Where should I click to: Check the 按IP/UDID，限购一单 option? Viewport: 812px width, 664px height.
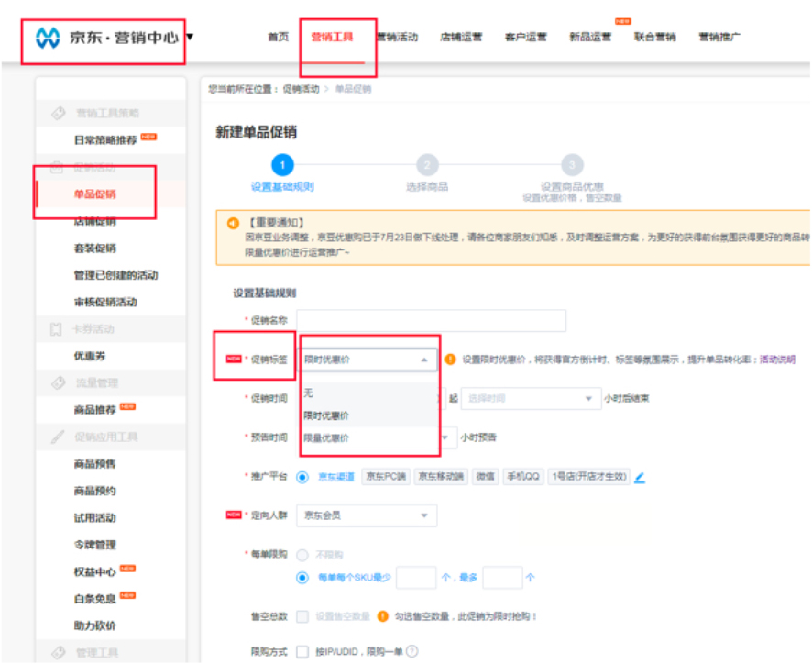coord(302,649)
